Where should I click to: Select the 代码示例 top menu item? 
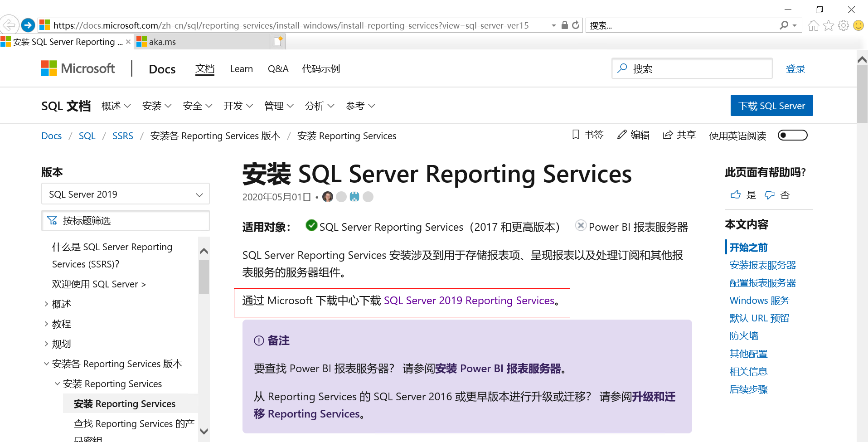321,69
